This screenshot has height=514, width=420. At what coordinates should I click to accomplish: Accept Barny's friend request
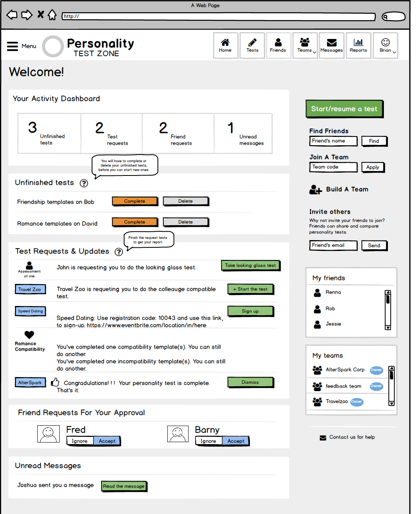(x=236, y=441)
